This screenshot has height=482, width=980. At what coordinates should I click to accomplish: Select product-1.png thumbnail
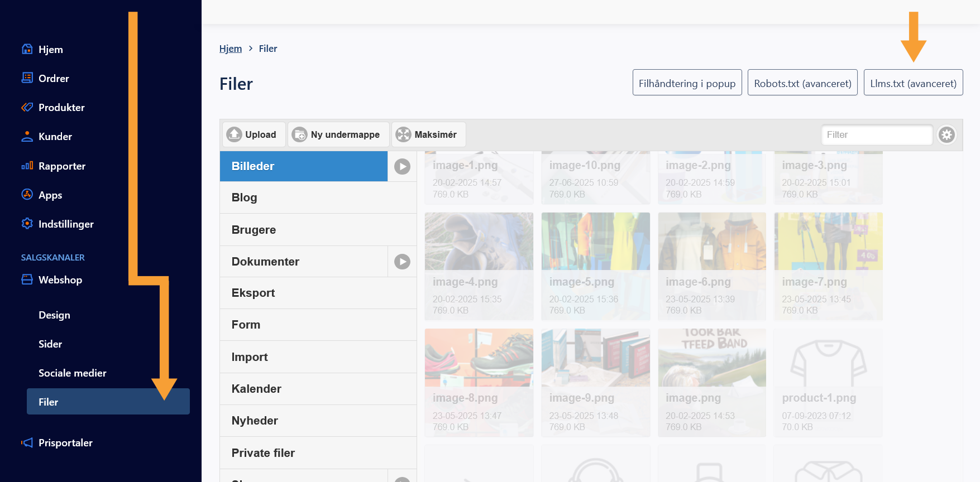coord(829,383)
